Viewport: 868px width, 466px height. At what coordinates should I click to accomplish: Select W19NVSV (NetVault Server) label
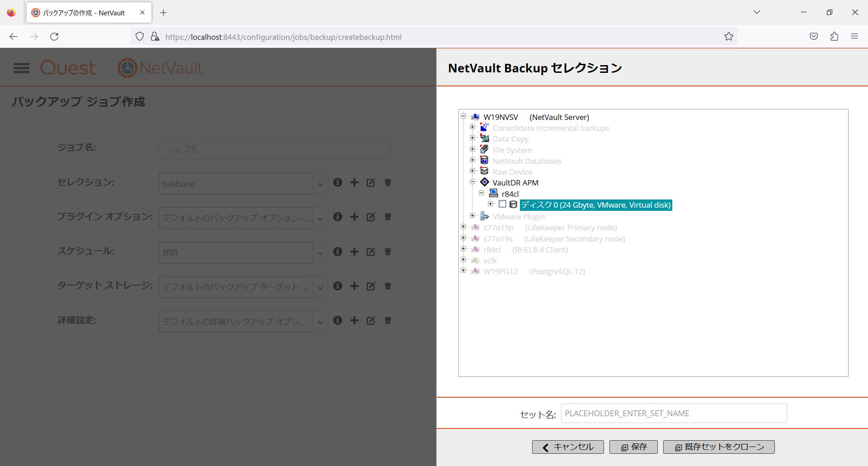tap(536, 117)
